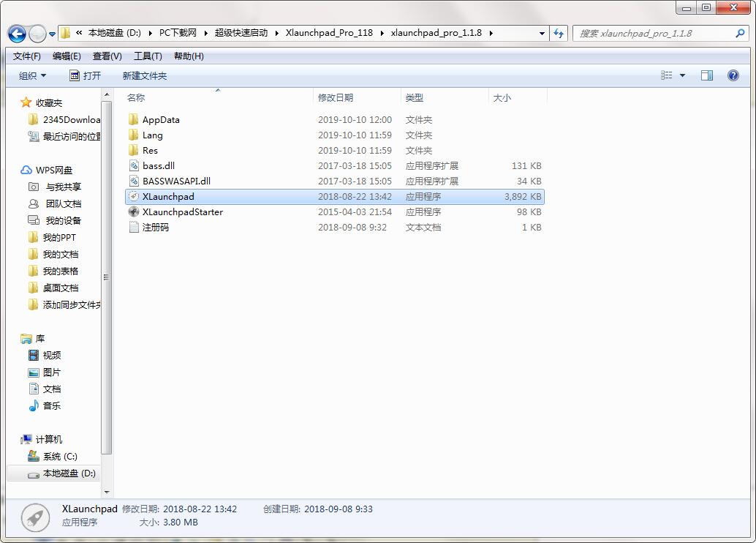Open 桌面文档 folder

(x=53, y=288)
